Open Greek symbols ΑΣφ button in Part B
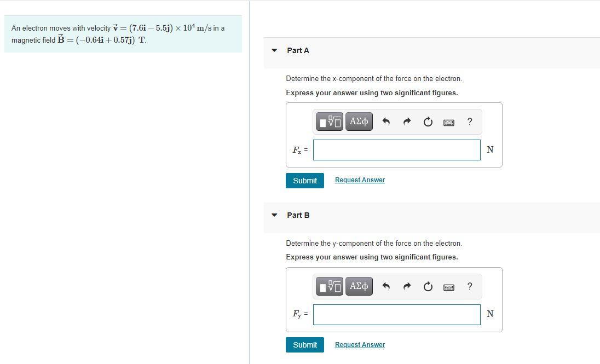The image size is (600, 364). (x=359, y=286)
